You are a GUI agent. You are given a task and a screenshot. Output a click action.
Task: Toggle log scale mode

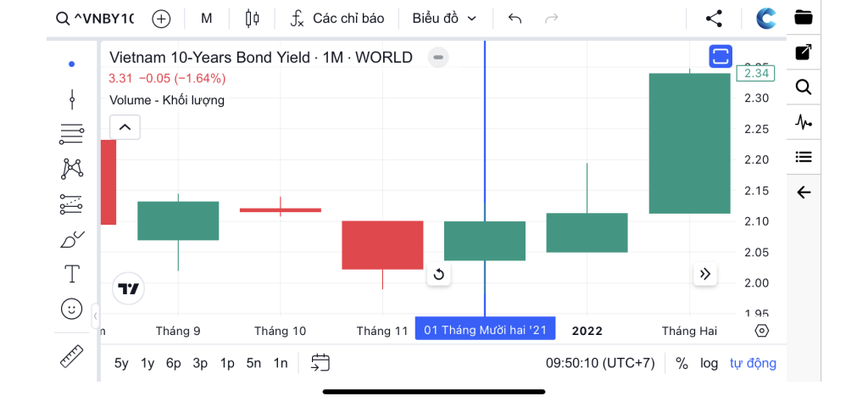[709, 363]
